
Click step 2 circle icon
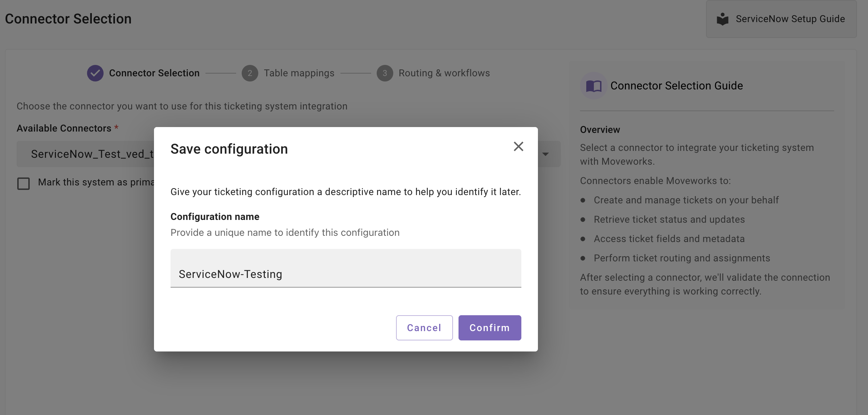click(250, 73)
